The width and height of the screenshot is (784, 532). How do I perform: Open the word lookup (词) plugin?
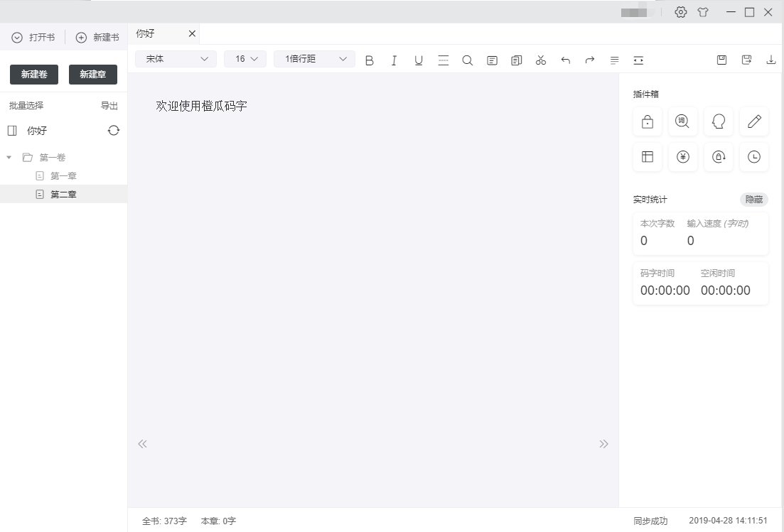[682, 121]
